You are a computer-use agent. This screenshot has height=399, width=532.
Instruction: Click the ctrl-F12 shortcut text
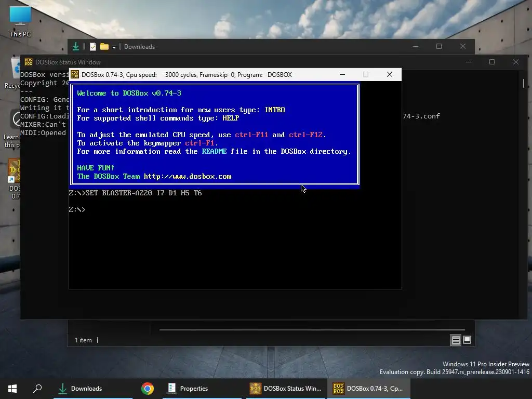[305, 135]
